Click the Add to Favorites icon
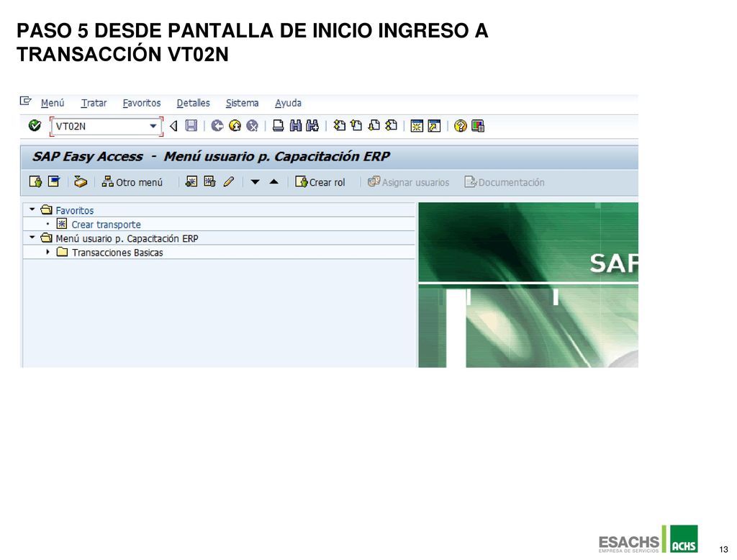 [191, 181]
